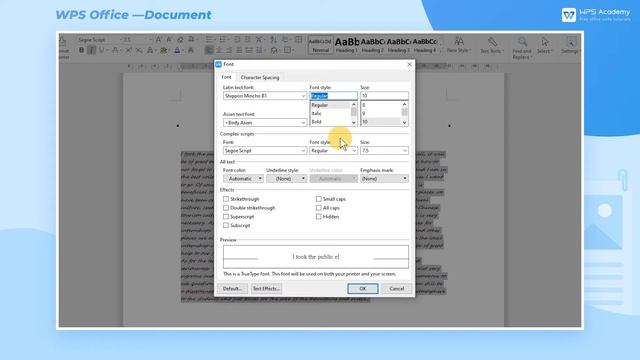640x360 pixels.
Task: Click the Increase Indent icon
Action: (248, 40)
